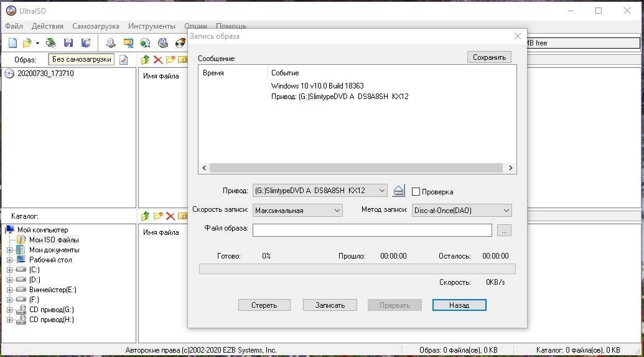Click the browse '...' button for image file
644x357 pixels.
click(504, 231)
